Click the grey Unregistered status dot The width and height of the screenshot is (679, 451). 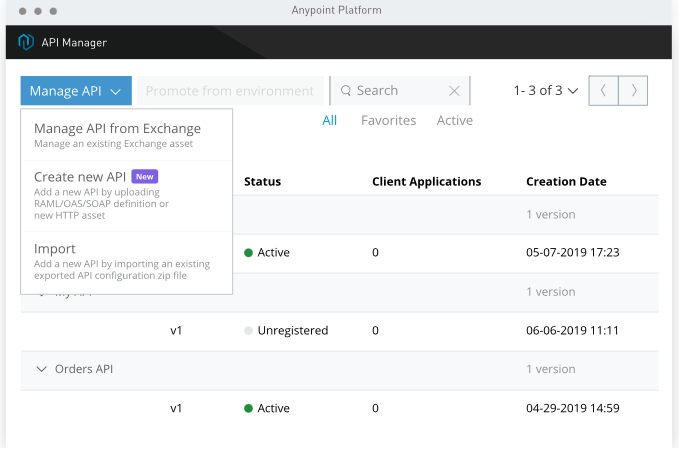click(248, 330)
